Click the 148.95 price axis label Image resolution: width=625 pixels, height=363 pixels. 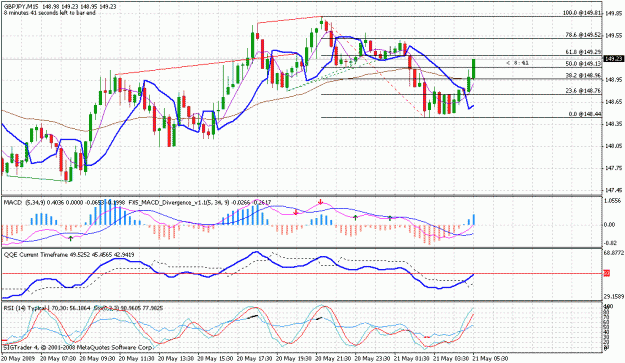[x=614, y=80]
